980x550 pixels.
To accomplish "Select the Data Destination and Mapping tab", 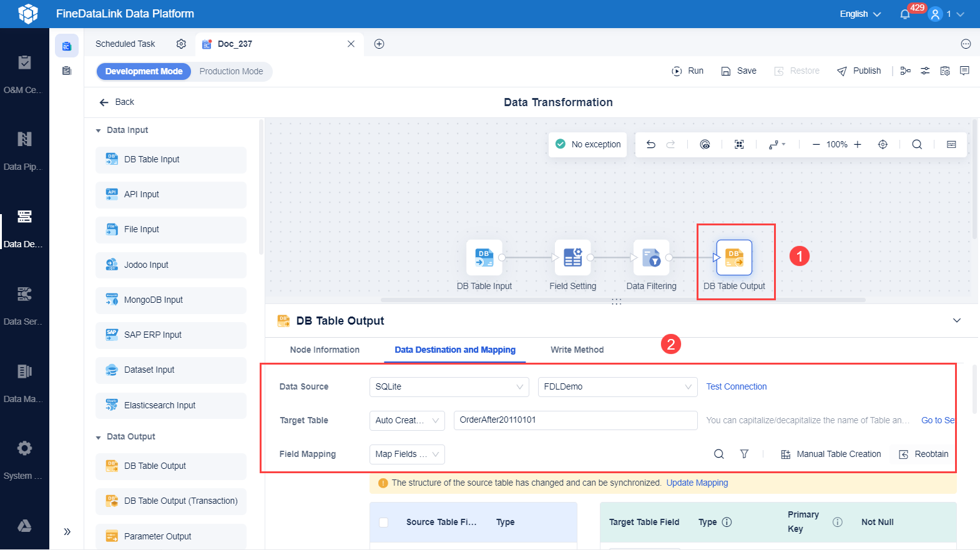I will [x=455, y=350].
